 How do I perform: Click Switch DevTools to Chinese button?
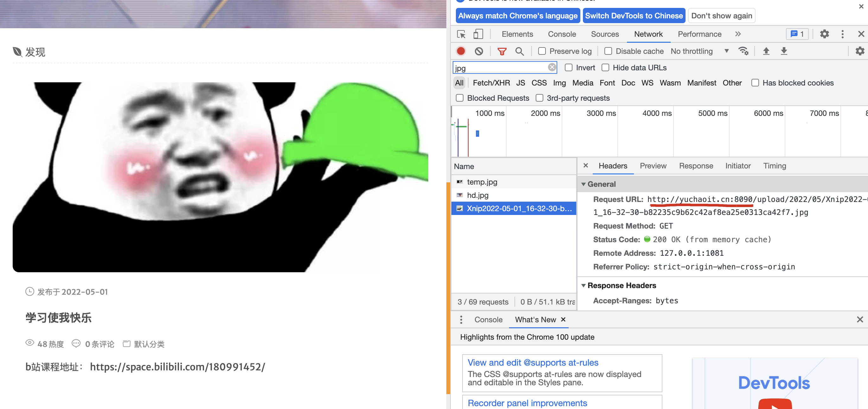pos(634,16)
